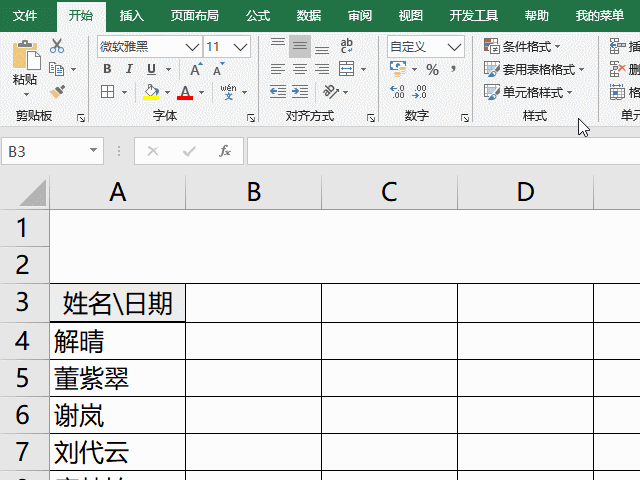Screen dimensions: 640x480
Task: Open 剪贴板 pane launcher
Action: [81, 118]
